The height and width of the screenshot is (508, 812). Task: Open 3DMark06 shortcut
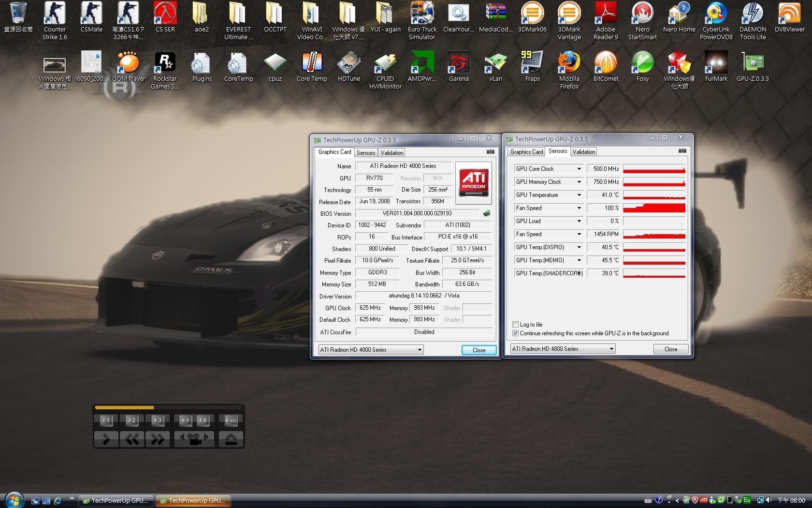[x=532, y=17]
